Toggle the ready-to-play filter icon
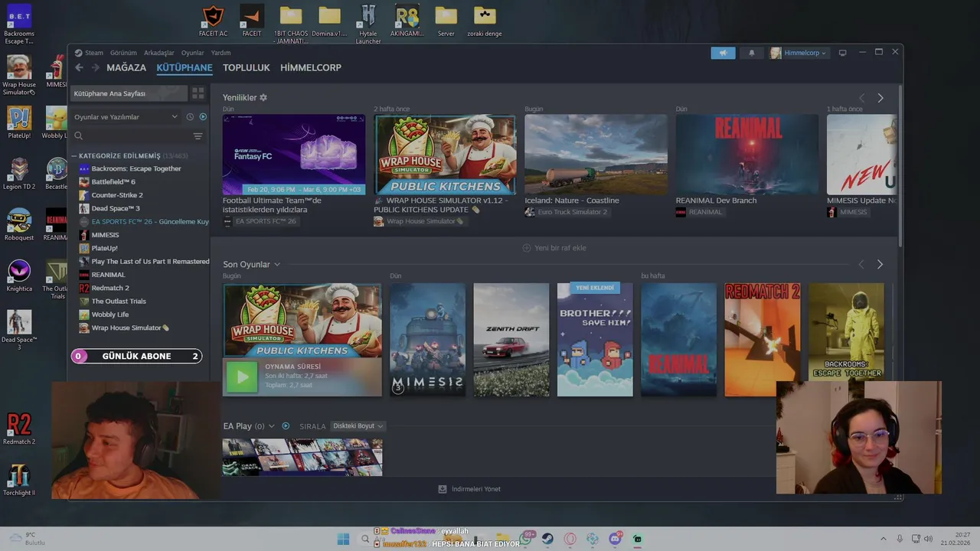The width and height of the screenshot is (980, 551). tap(203, 116)
